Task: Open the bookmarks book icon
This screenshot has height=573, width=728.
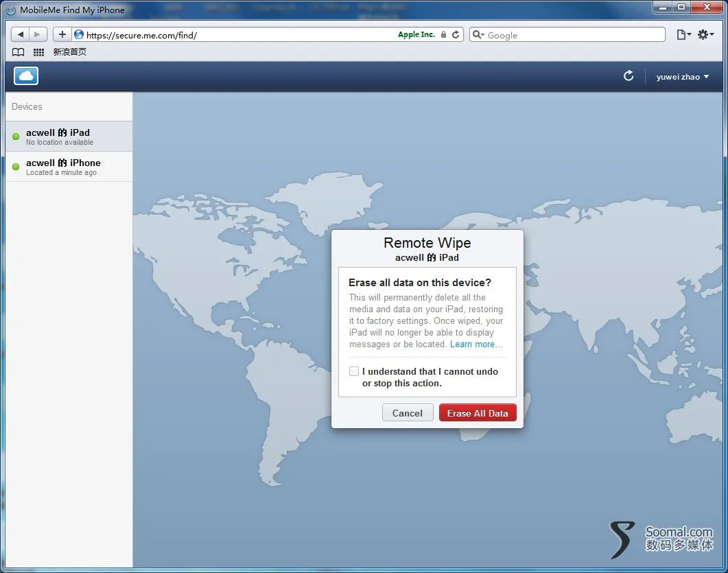Action: click(x=18, y=52)
